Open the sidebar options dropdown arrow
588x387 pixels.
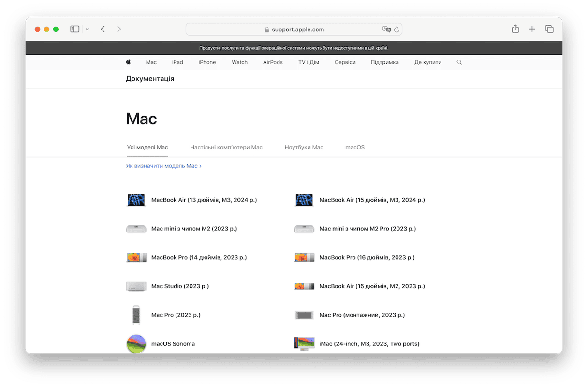click(x=87, y=30)
